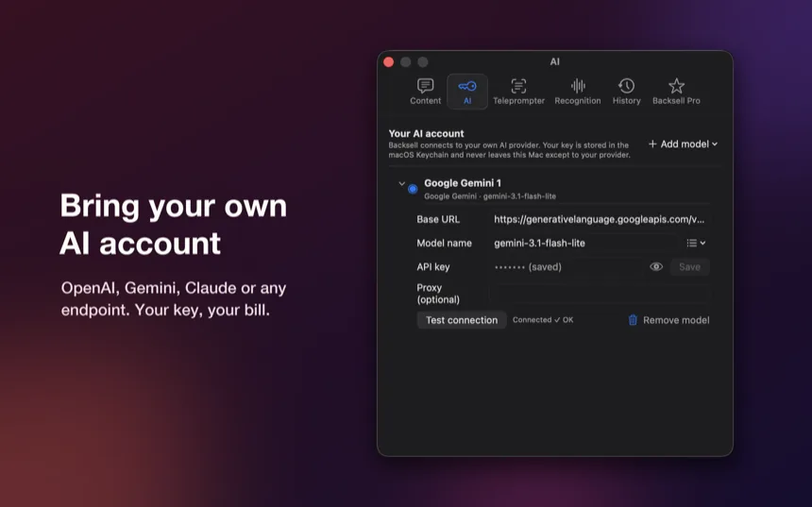The image size is (812, 507).
Task: Click the API key field
Action: [x=566, y=267]
